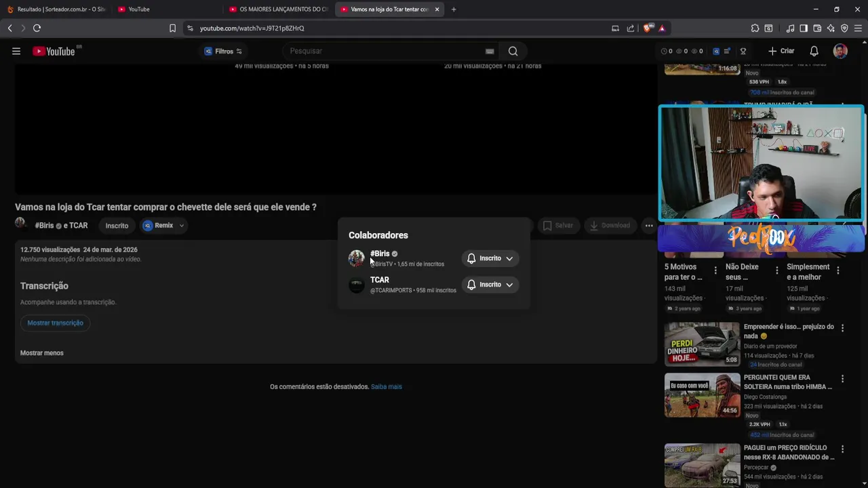The height and width of the screenshot is (488, 868).
Task: Click the Brave Rewards triangle icon
Action: tap(662, 28)
